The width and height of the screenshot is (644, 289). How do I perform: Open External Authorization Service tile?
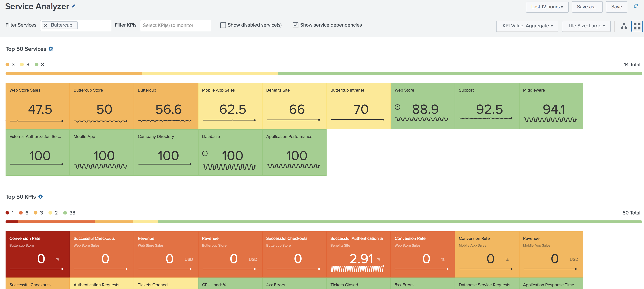(37, 152)
